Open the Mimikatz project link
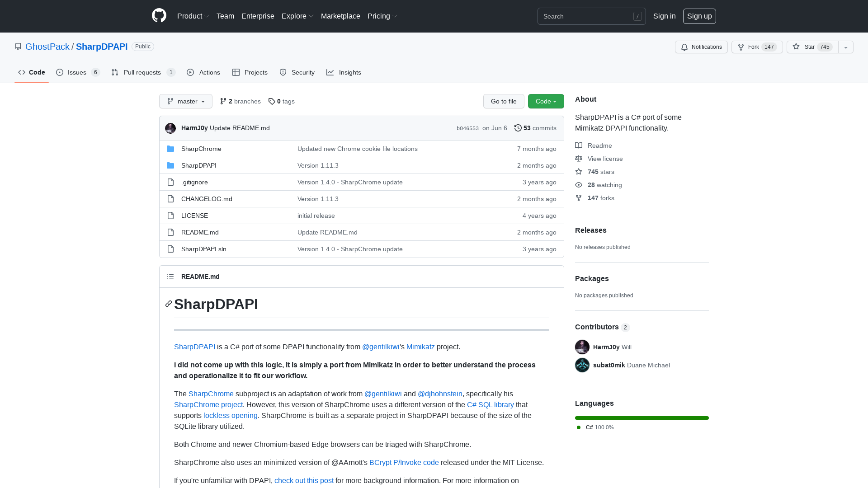 420,347
